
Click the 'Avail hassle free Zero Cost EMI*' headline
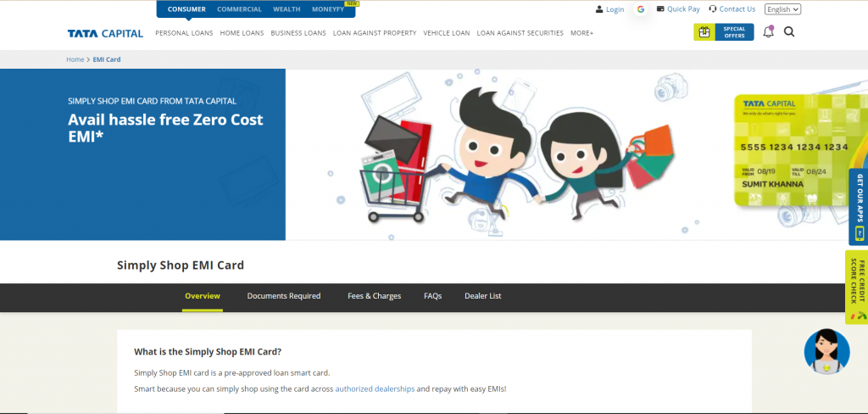[165, 127]
